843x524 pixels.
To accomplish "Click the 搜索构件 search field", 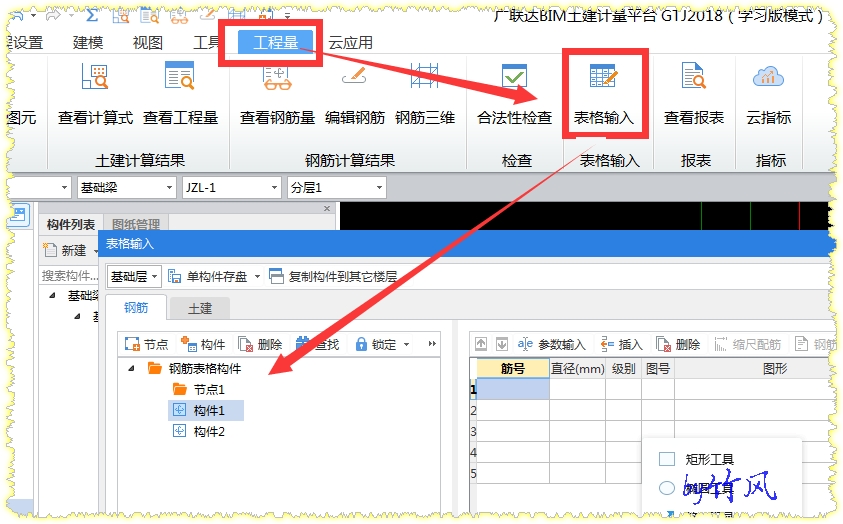I will 69,276.
